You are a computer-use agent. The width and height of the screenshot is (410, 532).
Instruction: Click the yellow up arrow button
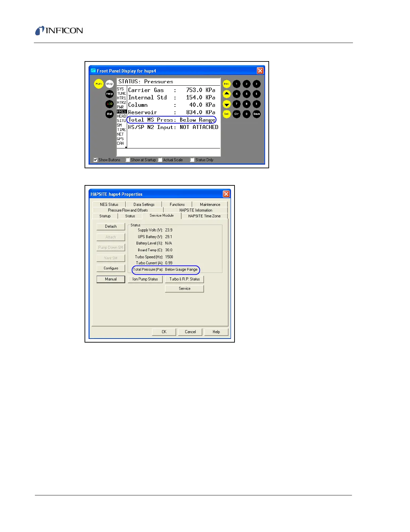(x=227, y=94)
